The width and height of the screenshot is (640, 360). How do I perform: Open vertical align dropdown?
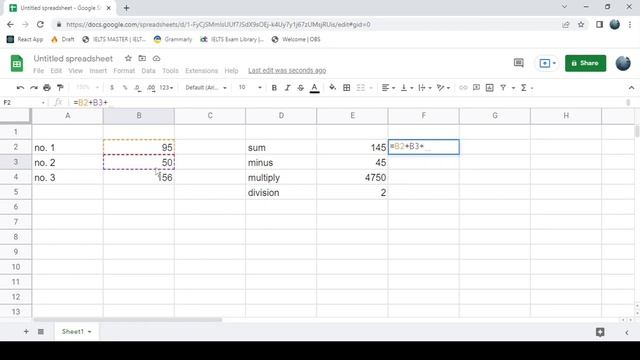pos(407,88)
